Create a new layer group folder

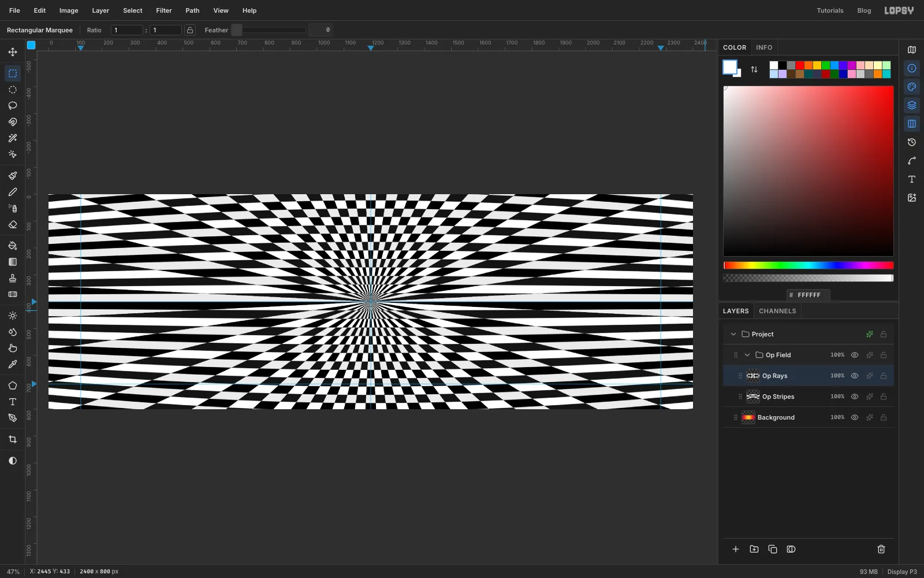[754, 549]
